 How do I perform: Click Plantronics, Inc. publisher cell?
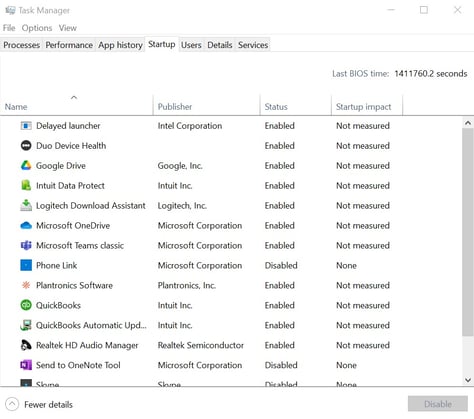click(x=187, y=285)
